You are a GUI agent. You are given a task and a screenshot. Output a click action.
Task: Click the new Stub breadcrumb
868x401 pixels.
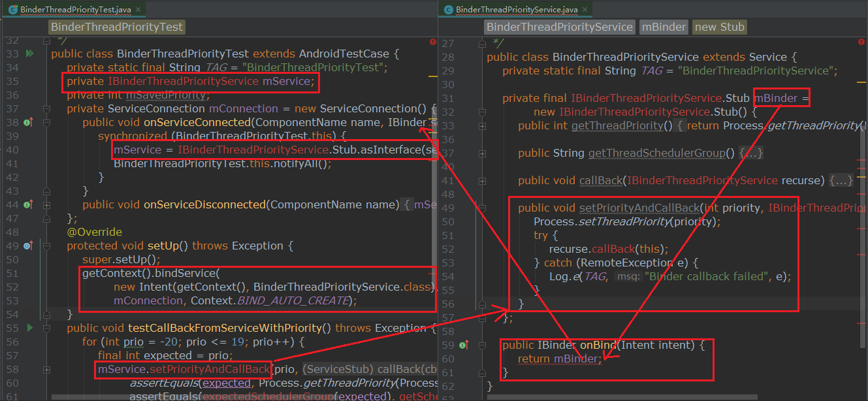point(718,27)
